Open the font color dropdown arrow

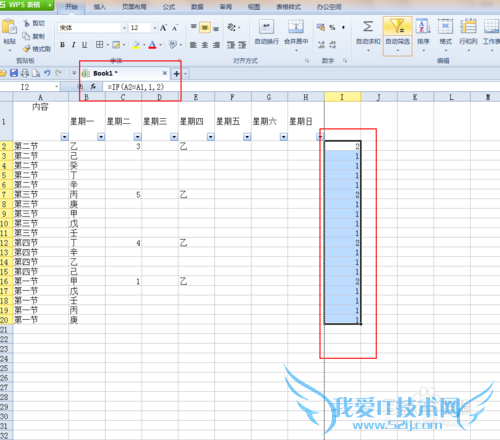coord(161,45)
